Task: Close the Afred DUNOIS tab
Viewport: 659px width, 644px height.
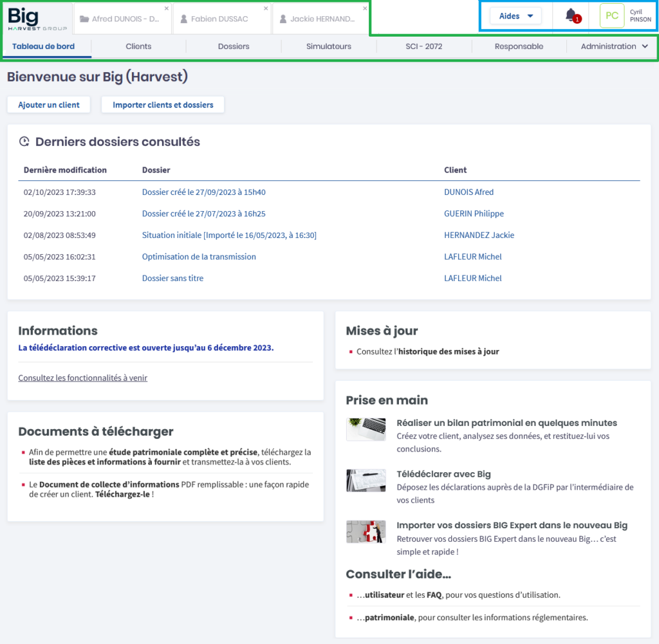Action: pyautogui.click(x=167, y=8)
